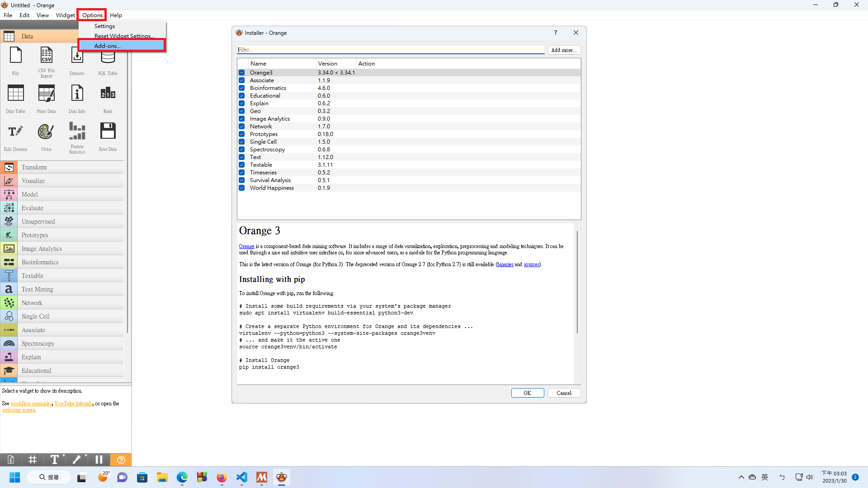Open the Help menu

pos(116,15)
